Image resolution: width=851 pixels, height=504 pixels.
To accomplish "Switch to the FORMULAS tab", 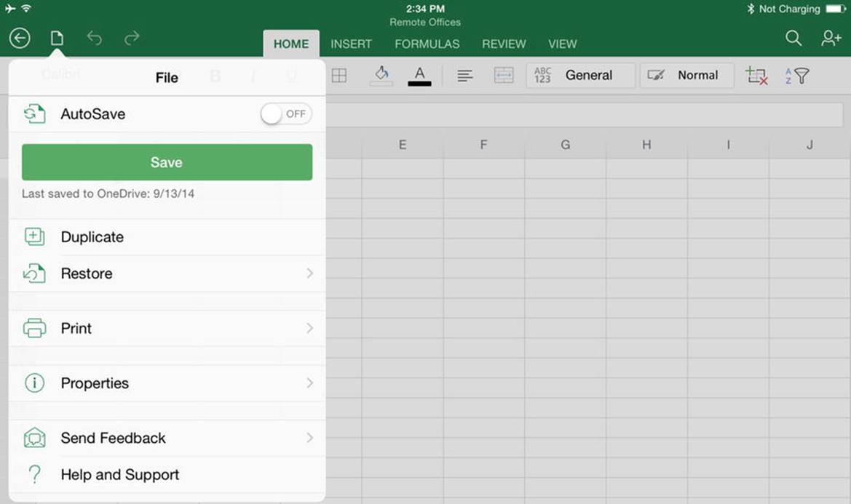I will pyautogui.click(x=427, y=44).
